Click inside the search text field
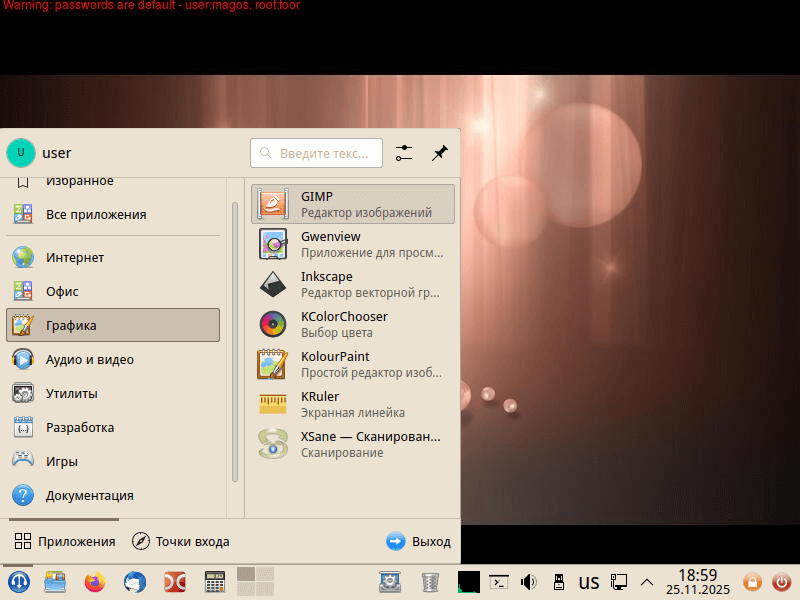 tap(320, 153)
